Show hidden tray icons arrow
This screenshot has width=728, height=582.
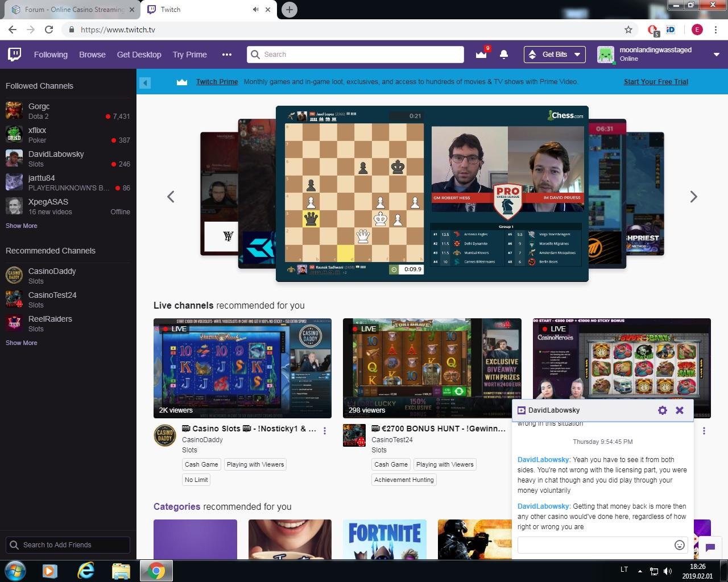click(640, 571)
